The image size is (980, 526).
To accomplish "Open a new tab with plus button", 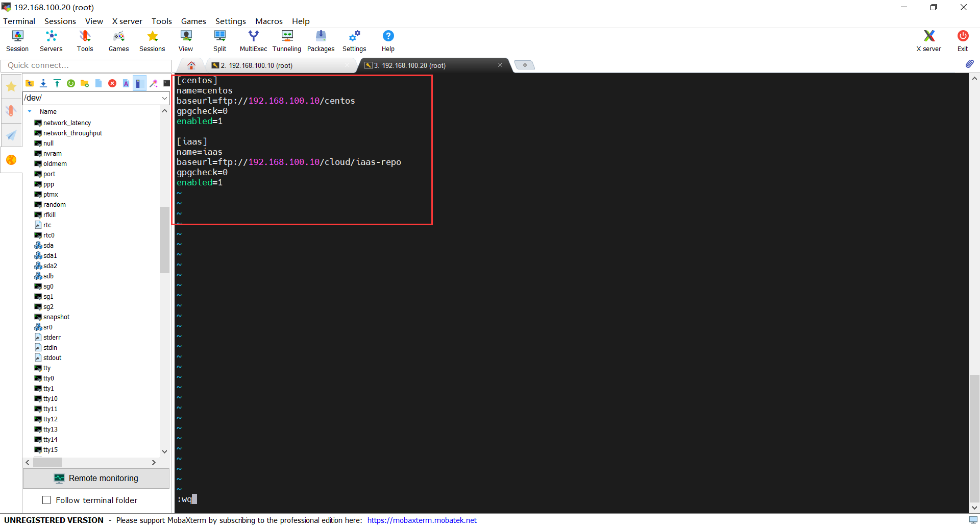I will click(x=524, y=65).
